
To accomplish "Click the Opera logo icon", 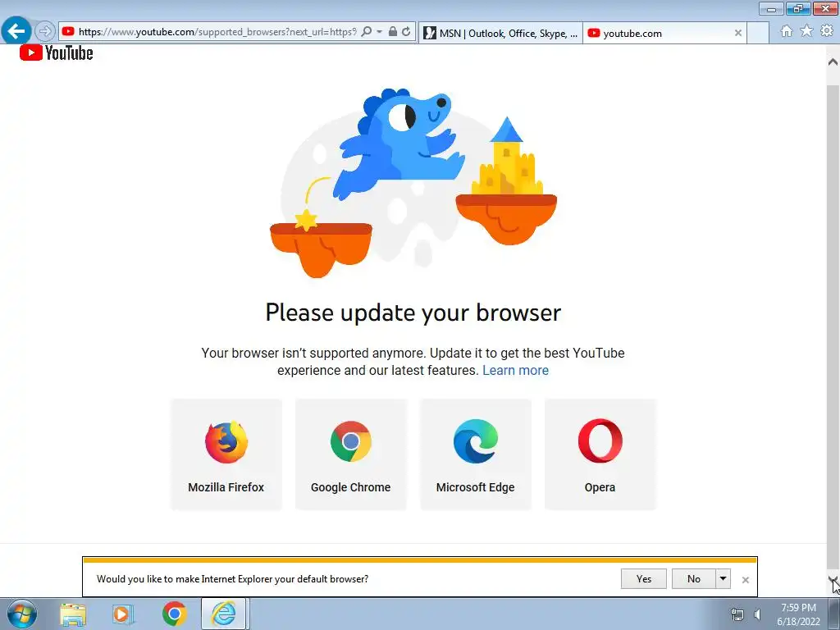I will pos(600,441).
